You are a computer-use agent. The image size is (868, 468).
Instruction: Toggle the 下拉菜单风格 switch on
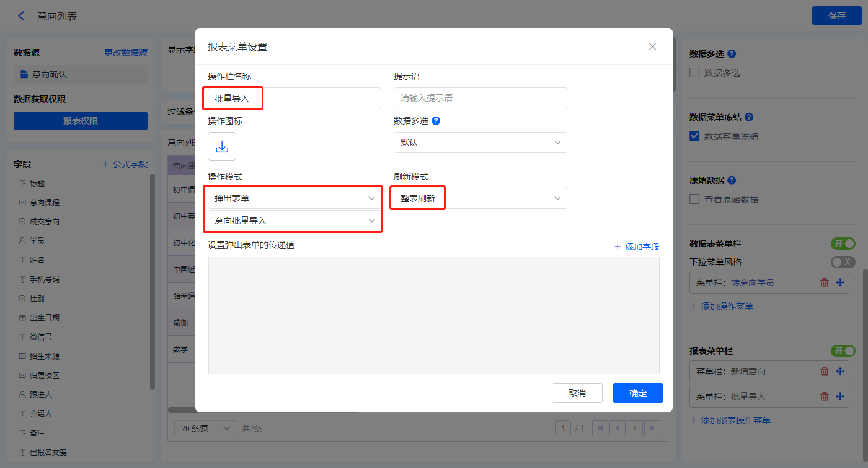(x=843, y=262)
